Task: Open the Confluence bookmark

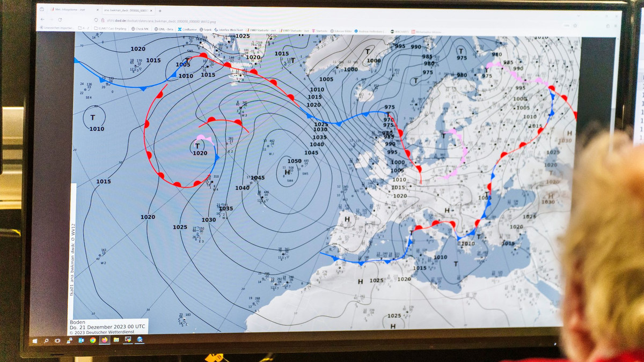Action: (188, 29)
